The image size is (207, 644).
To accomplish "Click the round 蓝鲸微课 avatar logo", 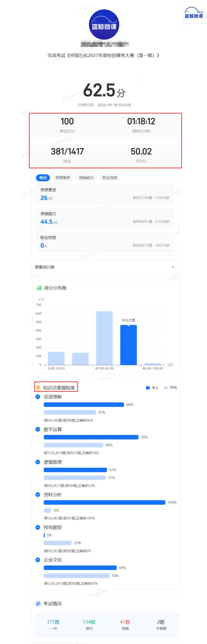I will [x=104, y=24].
